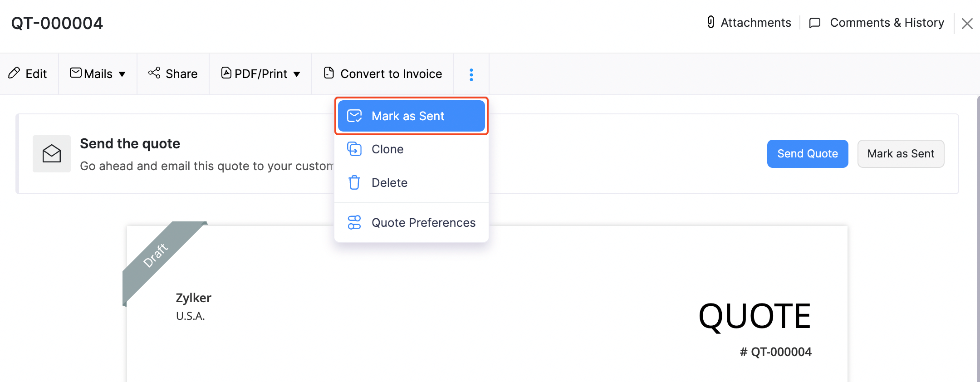Image resolution: width=980 pixels, height=382 pixels.
Task: Click the Mails envelope icon
Action: click(x=76, y=73)
